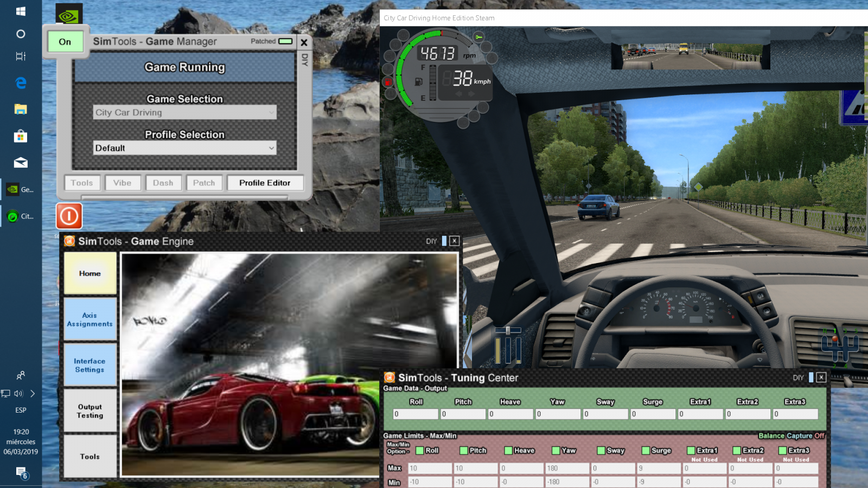Toggle the Extra1 Max/Min checkbox

pos(691,451)
